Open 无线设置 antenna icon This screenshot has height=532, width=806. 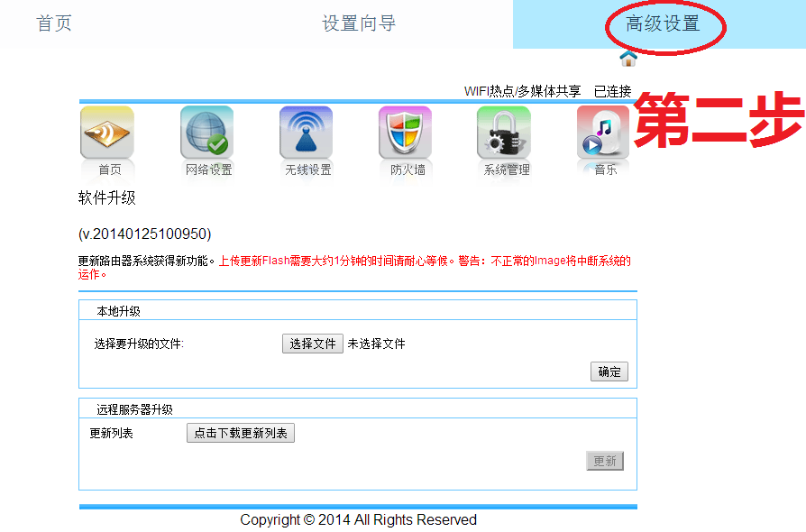click(307, 133)
